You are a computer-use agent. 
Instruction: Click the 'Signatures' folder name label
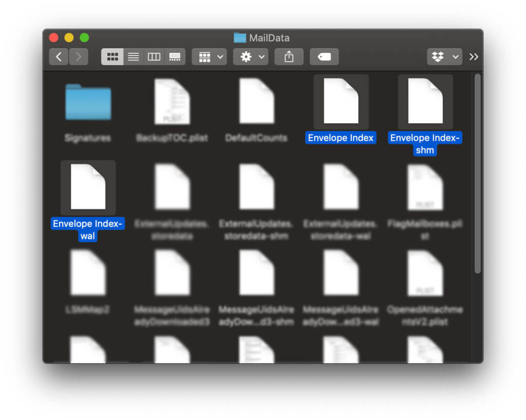pos(87,138)
